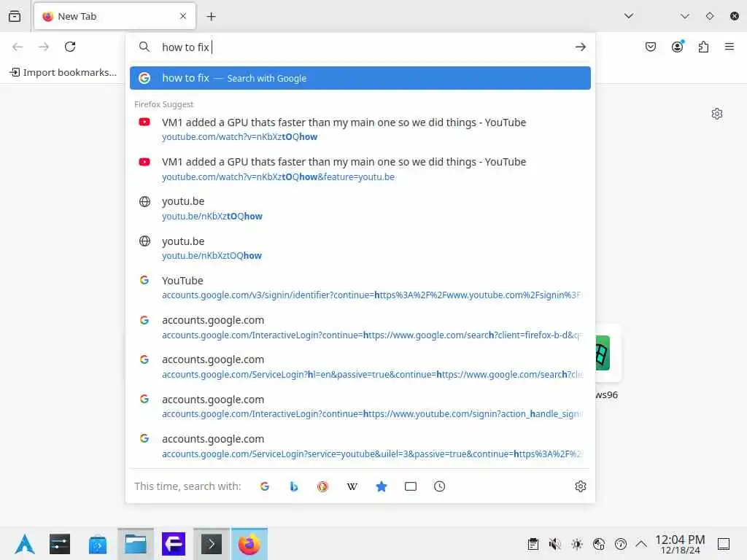
Task: Click Import bookmarks in bookmarks toolbar
Action: [x=63, y=72]
